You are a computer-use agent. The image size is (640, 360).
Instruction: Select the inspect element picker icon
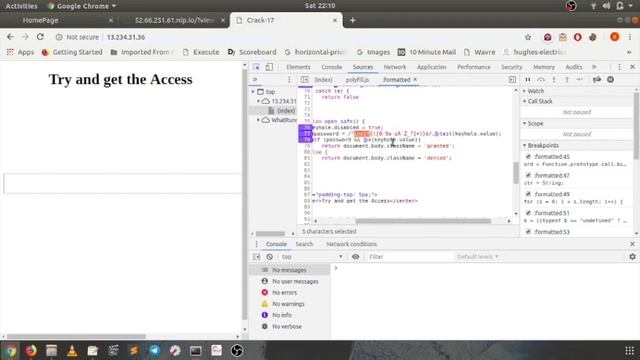(x=256, y=67)
